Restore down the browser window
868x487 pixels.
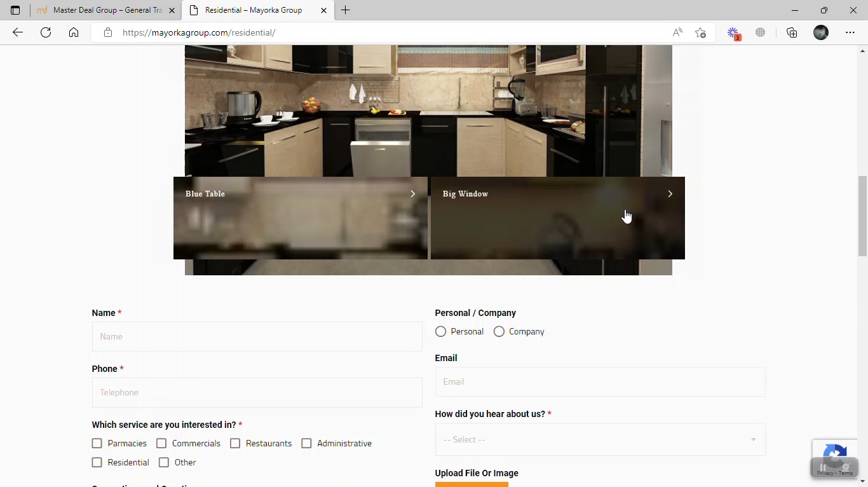click(824, 10)
